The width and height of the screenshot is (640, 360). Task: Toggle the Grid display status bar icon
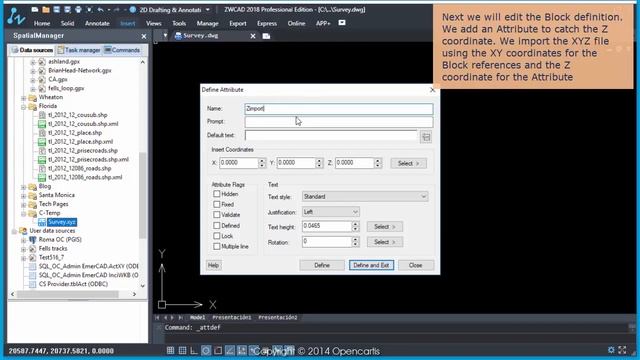click(182, 350)
